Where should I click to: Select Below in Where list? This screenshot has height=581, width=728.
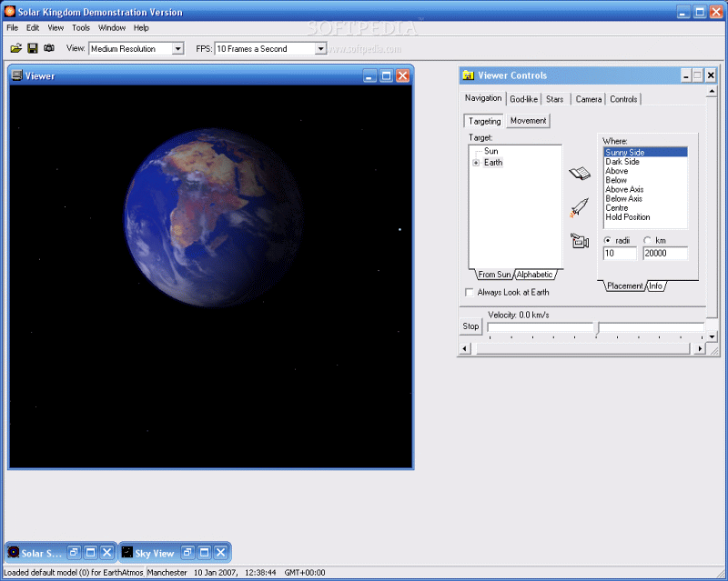tap(645, 180)
